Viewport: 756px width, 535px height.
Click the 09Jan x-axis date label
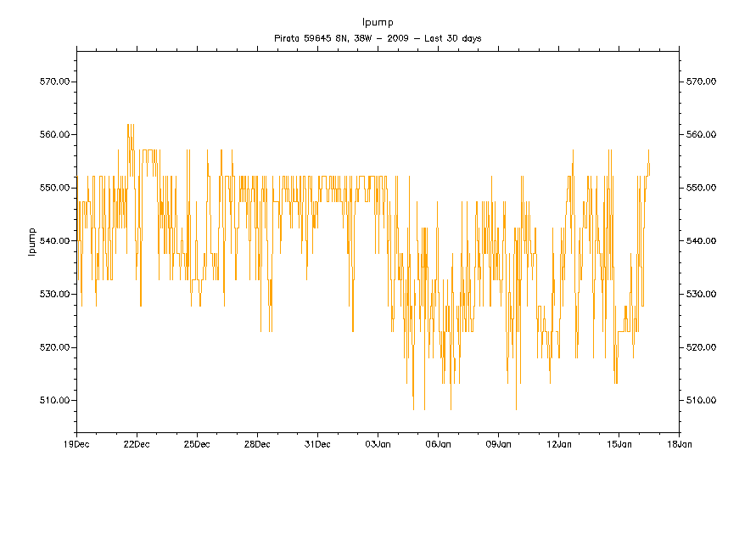pos(498,443)
